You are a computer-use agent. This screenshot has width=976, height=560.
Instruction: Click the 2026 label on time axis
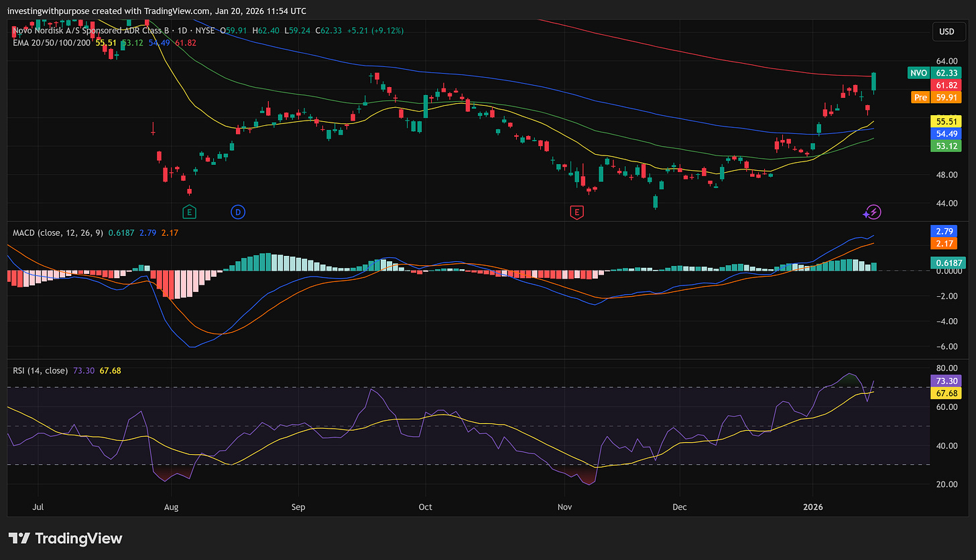pos(812,507)
